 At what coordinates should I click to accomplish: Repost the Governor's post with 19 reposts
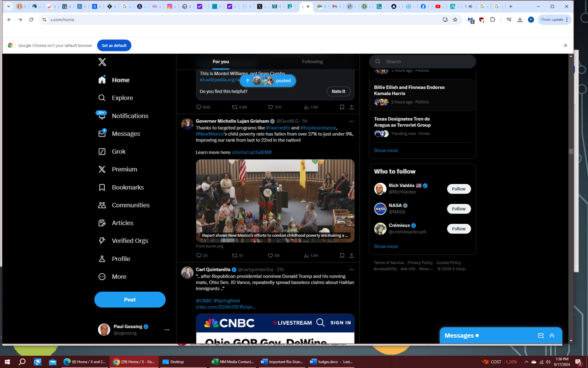pos(235,256)
